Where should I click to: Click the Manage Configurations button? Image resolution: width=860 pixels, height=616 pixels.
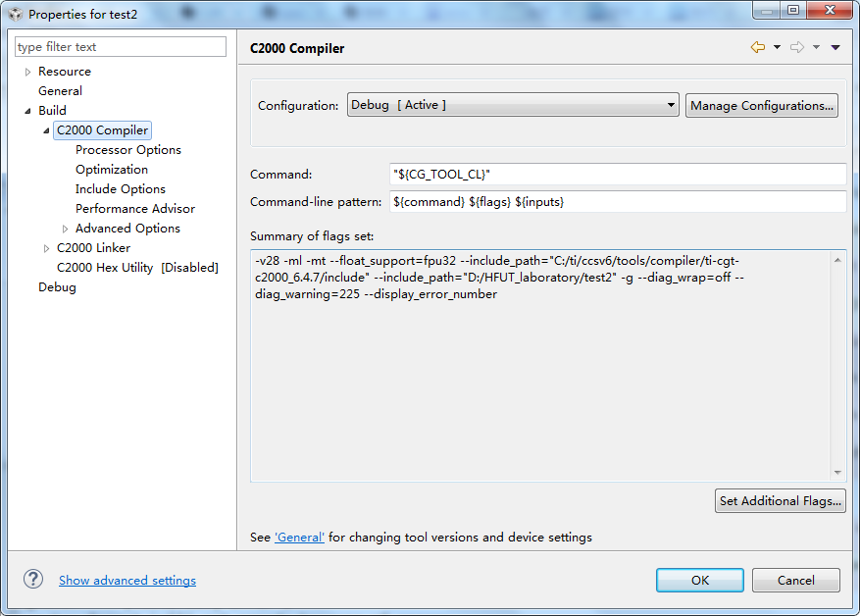(x=761, y=105)
